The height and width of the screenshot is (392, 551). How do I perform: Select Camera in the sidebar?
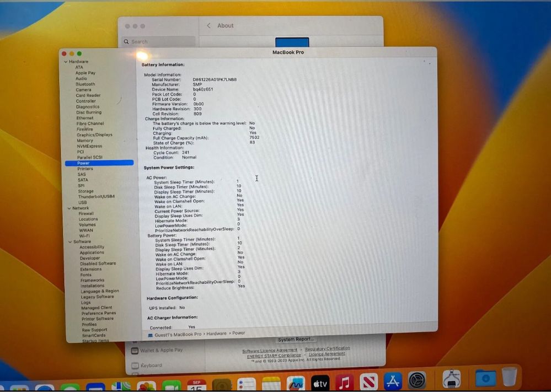[84, 89]
